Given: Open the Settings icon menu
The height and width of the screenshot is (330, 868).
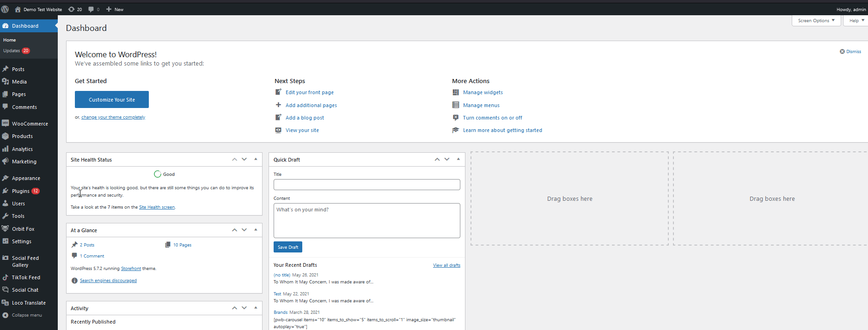Looking at the screenshot, I should pyautogui.click(x=6, y=241).
